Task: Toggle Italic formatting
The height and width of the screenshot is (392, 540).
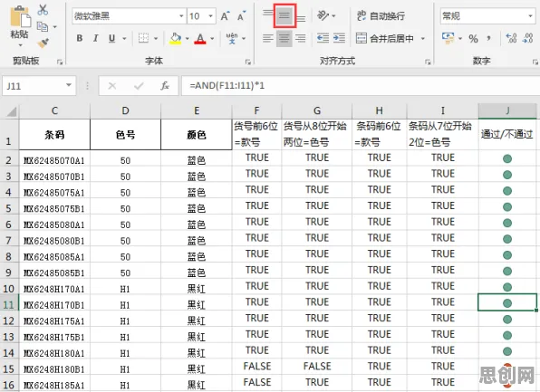Action: pos(96,38)
